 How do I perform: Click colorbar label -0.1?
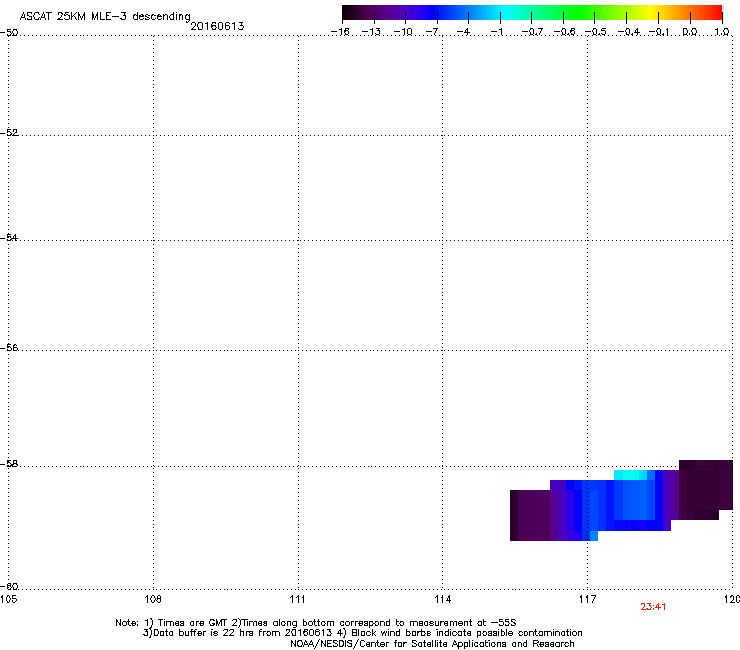[659, 32]
